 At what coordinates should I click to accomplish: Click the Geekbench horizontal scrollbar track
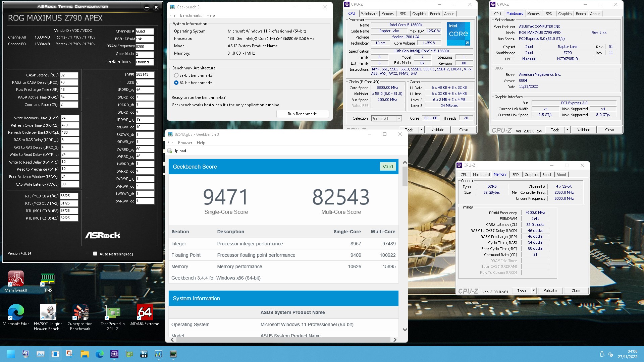(283, 340)
